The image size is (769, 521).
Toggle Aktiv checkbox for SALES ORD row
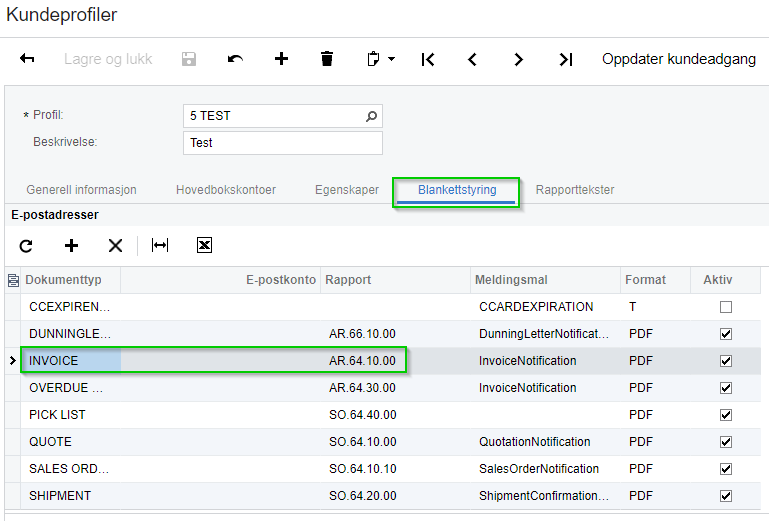click(726, 469)
